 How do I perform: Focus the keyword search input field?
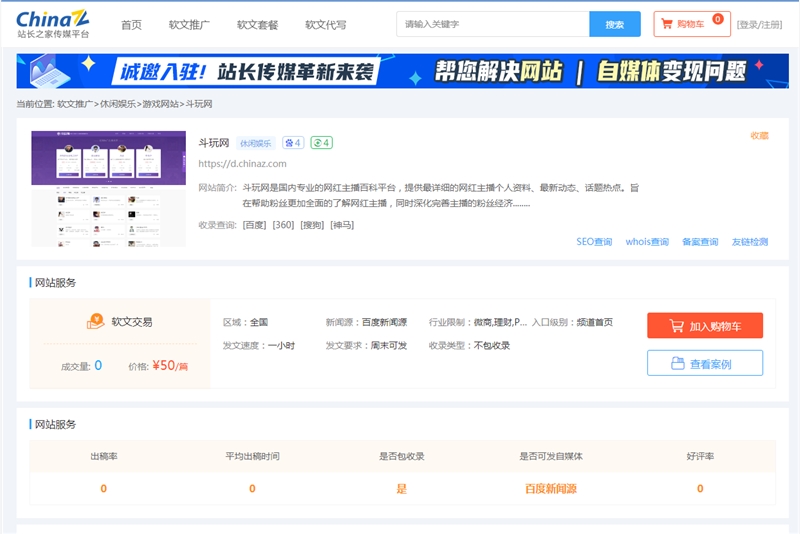point(493,24)
